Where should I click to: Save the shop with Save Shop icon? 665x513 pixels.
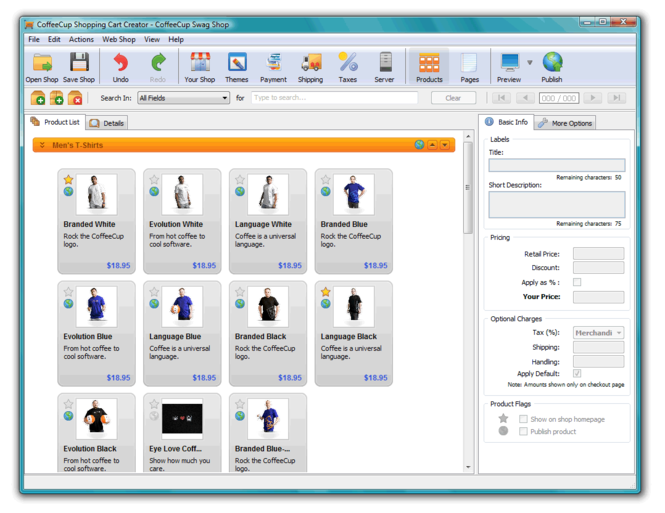79,62
